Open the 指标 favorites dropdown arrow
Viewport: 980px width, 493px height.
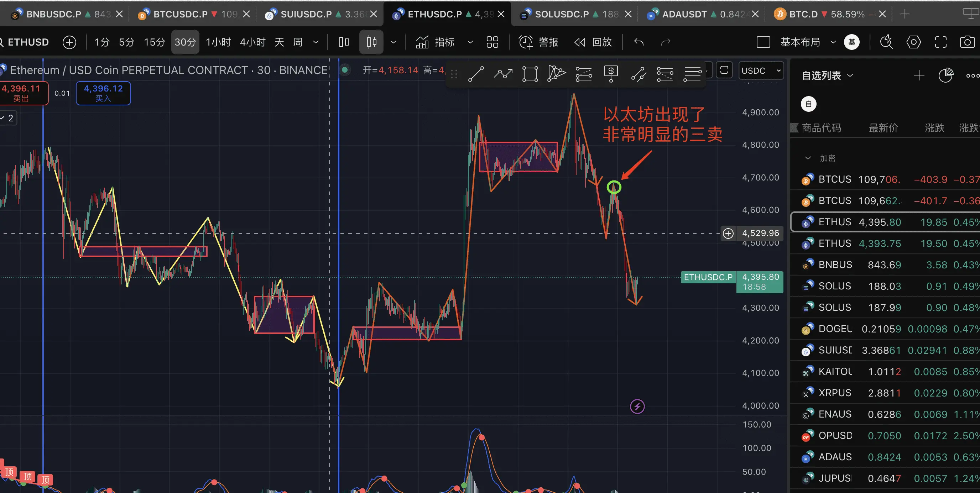[x=470, y=42]
